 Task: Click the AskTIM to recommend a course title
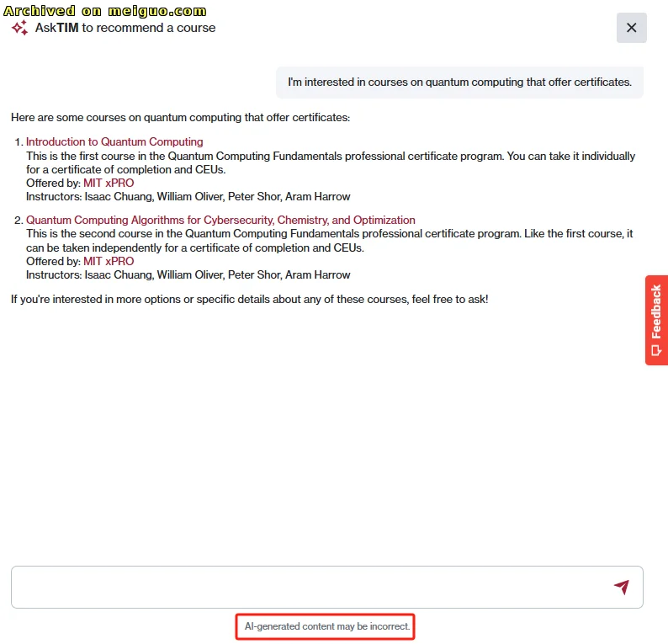pyautogui.click(x=125, y=28)
